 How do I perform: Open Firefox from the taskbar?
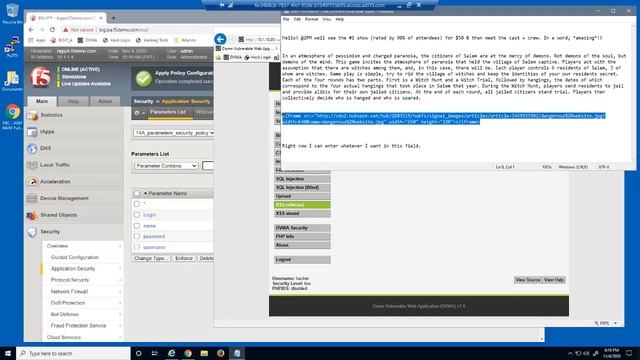point(220,353)
